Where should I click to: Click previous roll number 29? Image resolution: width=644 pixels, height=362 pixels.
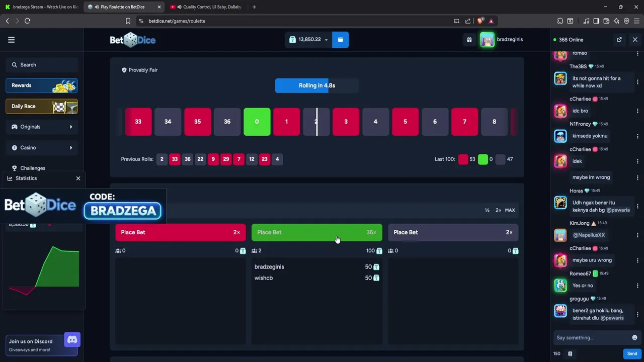tap(226, 159)
